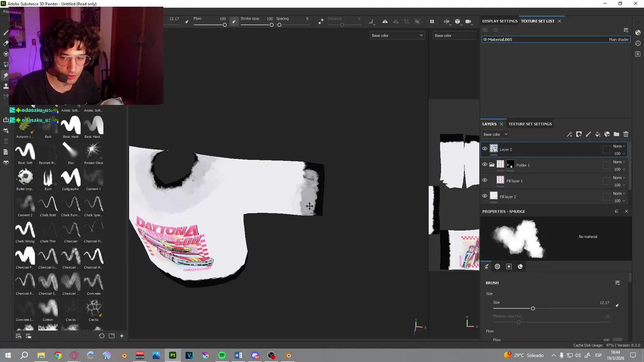
Task: Pause engine computations button
Action: 432,22
